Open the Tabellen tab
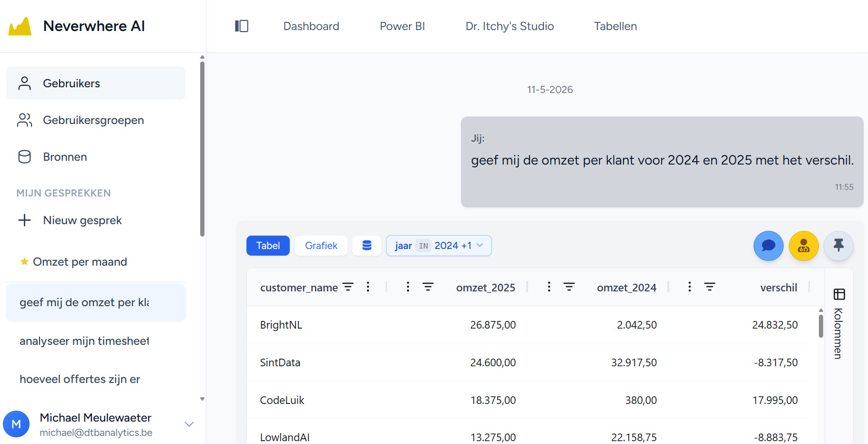868x444 pixels. pyautogui.click(x=615, y=26)
